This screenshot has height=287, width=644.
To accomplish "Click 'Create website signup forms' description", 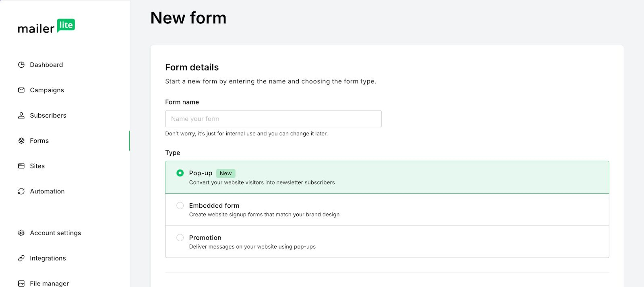I will (x=264, y=215).
